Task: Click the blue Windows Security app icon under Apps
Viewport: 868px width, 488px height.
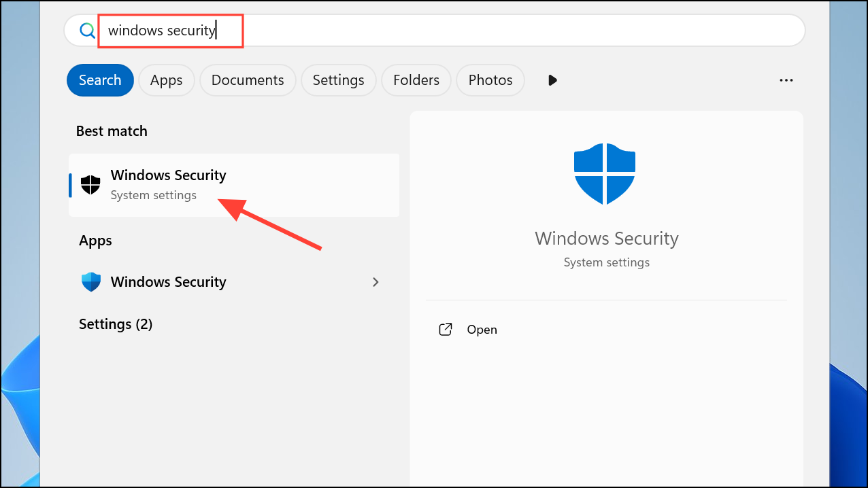Action: pos(90,281)
